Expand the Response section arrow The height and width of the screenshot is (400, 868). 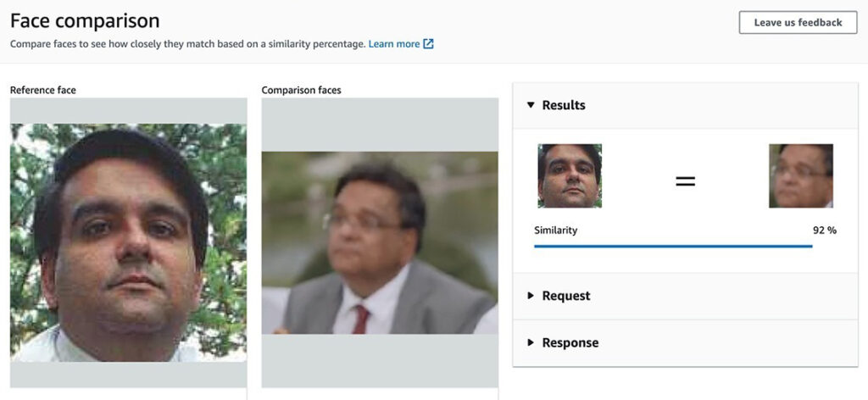531,342
